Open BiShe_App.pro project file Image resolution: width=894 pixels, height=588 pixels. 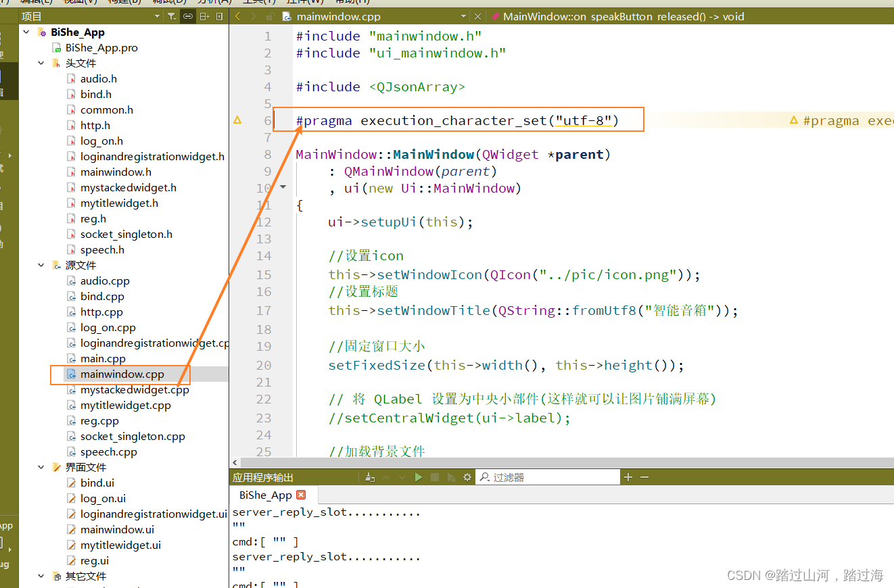click(101, 47)
